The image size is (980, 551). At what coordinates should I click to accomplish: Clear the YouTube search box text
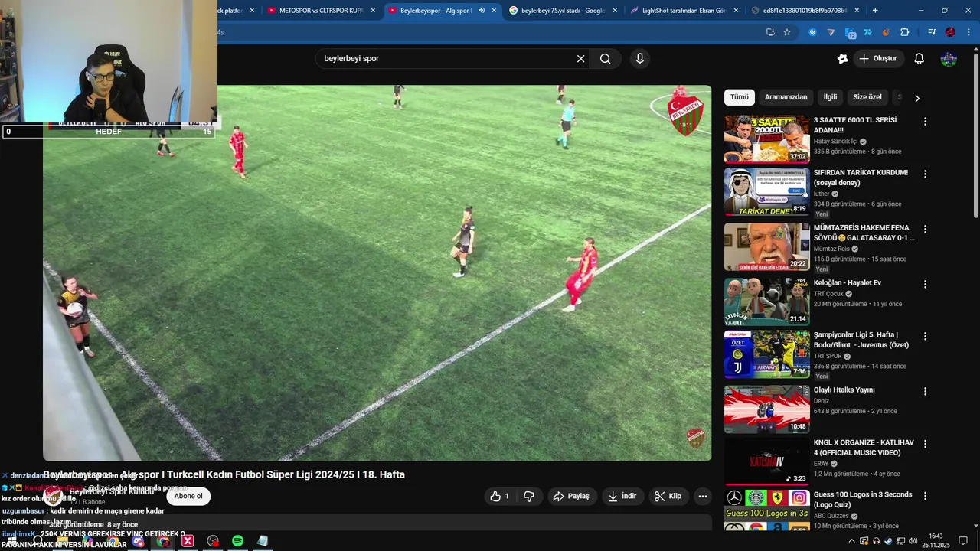(x=580, y=59)
